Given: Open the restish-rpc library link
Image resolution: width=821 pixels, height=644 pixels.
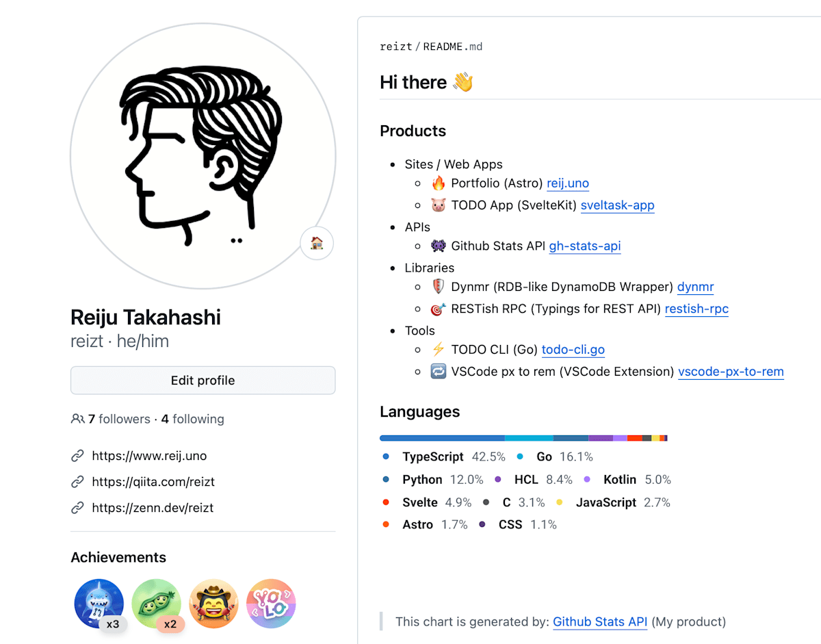Looking at the screenshot, I should (696, 309).
